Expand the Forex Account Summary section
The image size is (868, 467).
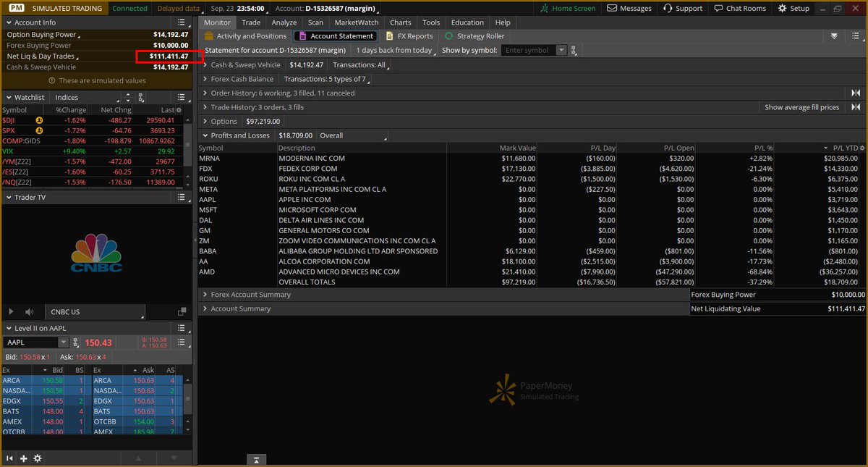pyautogui.click(x=205, y=295)
